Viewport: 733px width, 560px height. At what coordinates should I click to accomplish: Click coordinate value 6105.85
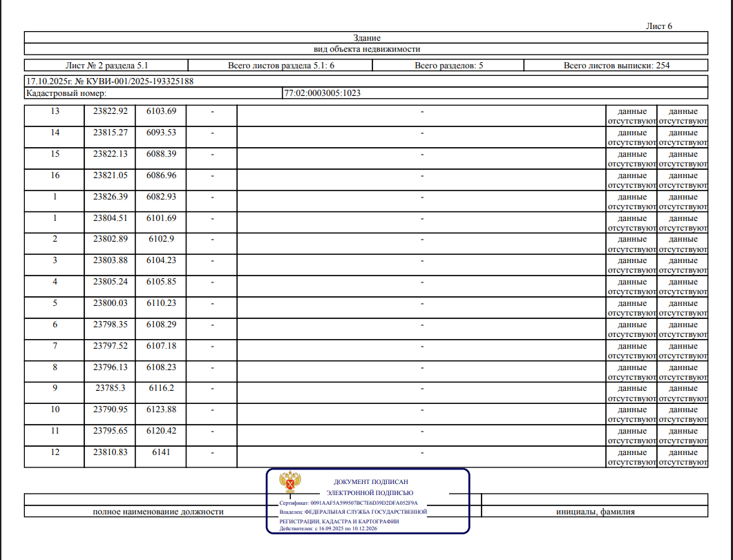click(x=161, y=282)
